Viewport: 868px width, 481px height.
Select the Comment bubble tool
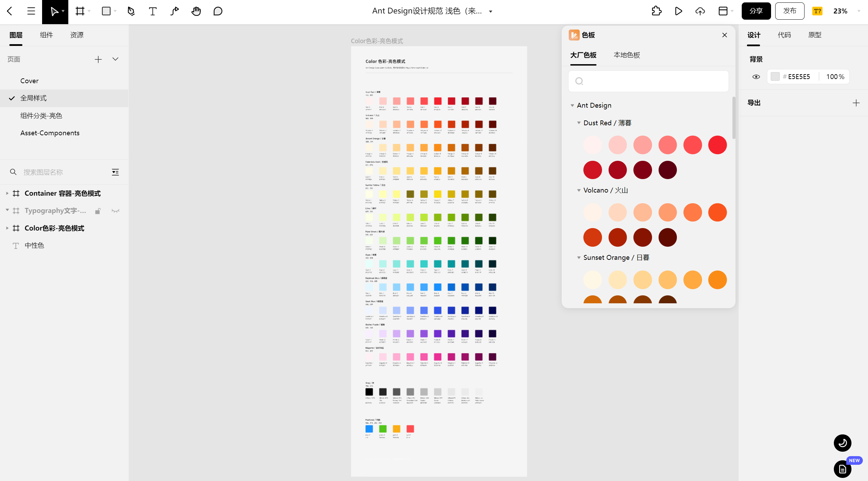coord(218,11)
